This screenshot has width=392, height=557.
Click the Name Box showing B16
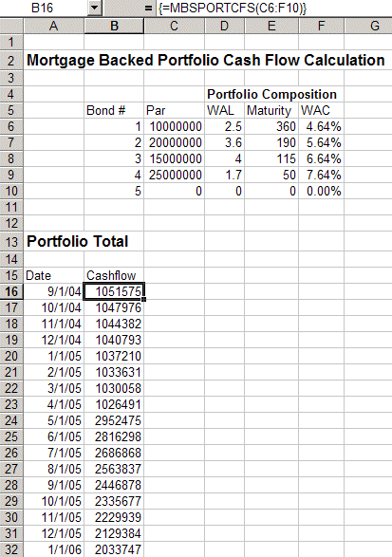(x=44, y=8)
